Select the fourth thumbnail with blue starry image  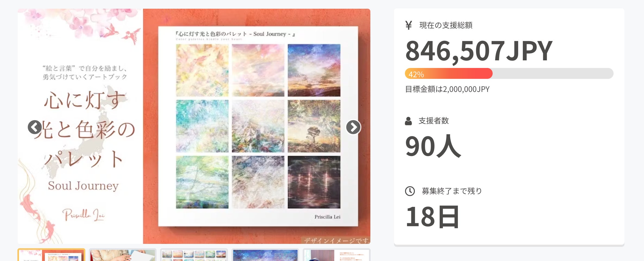click(x=265, y=255)
